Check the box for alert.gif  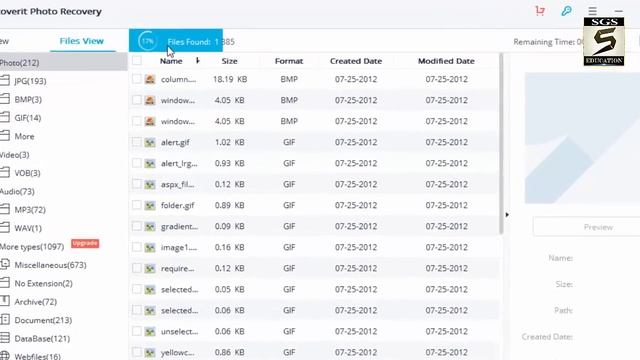tap(137, 142)
